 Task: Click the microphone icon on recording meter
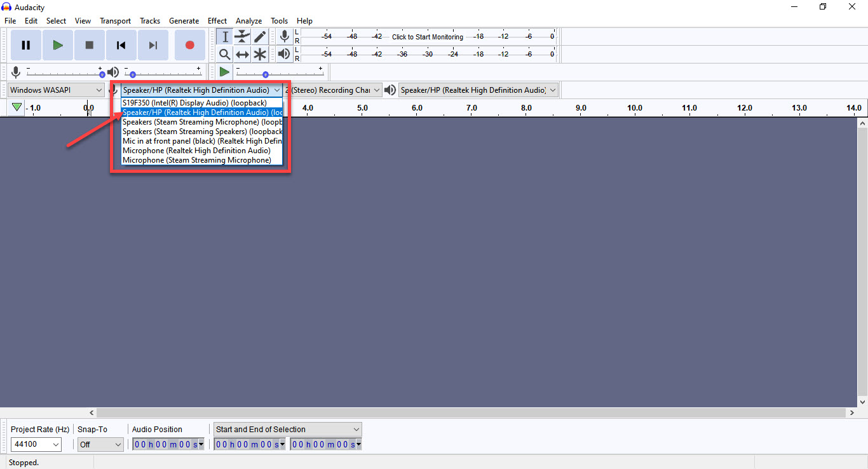click(x=284, y=36)
